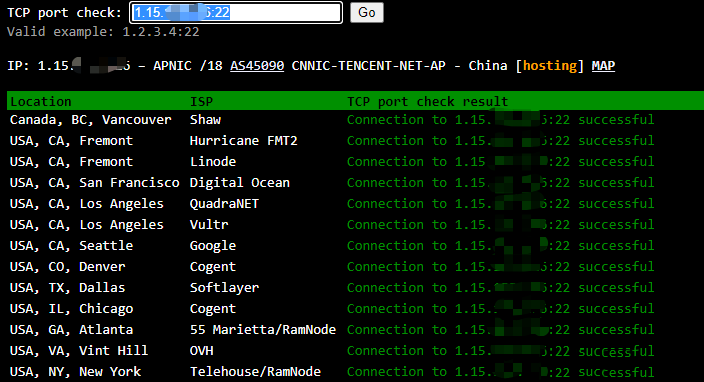
Task: Select the Linode ISP cell
Action: (x=213, y=162)
